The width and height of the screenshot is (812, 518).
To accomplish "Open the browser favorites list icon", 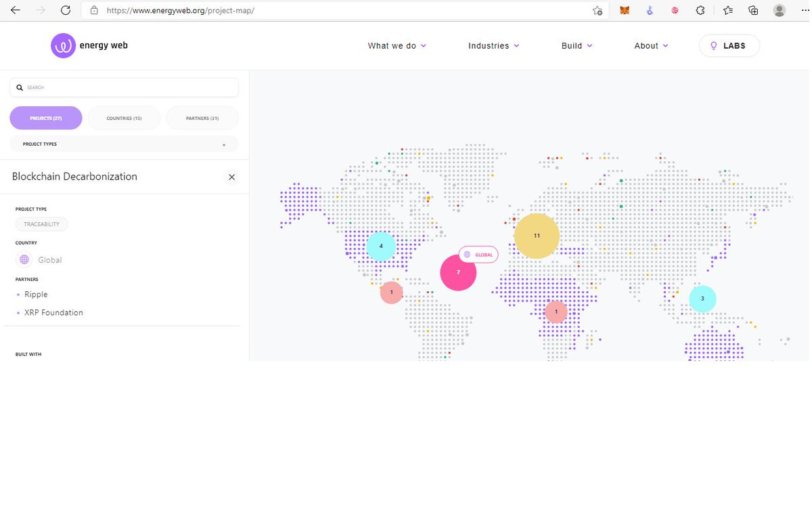I will pos(727,10).
